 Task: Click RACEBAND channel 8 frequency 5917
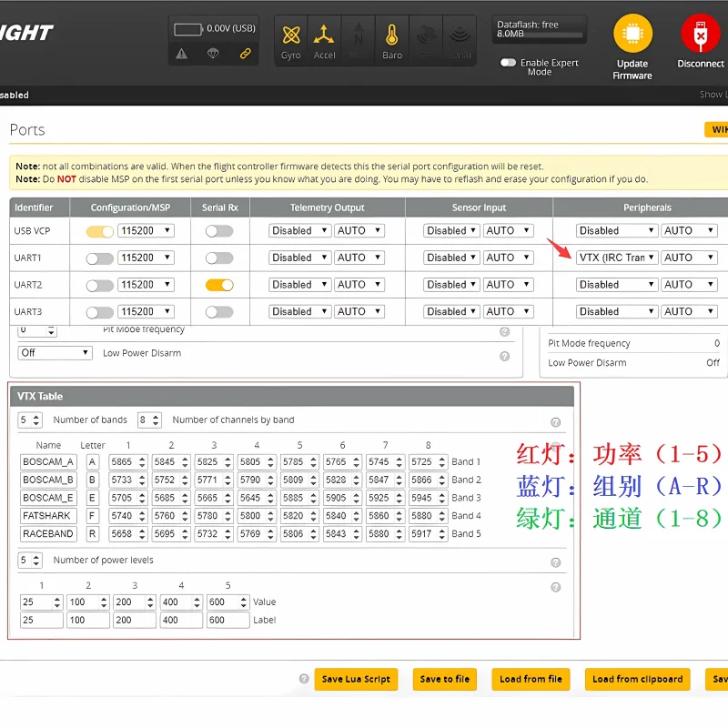(428, 534)
